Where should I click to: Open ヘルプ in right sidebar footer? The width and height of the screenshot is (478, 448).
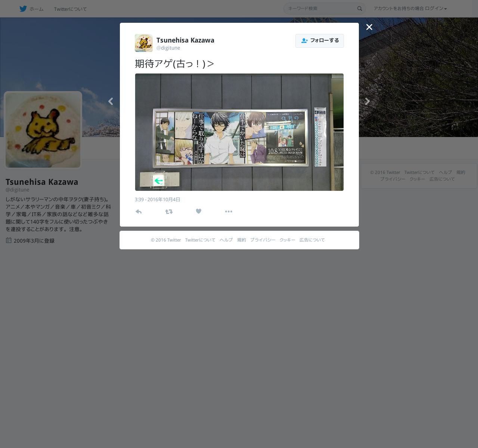click(x=445, y=172)
